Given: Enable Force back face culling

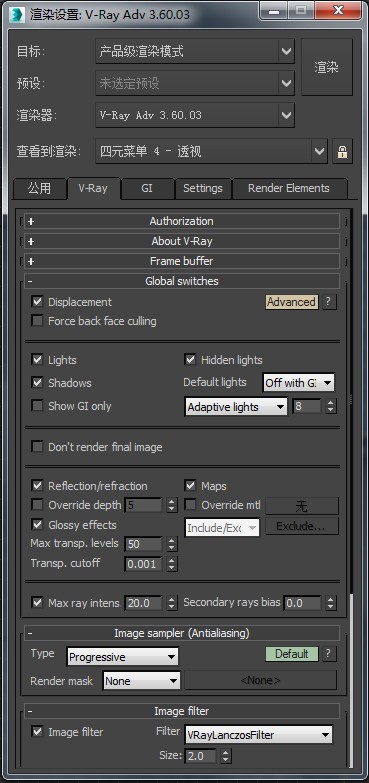Looking at the screenshot, I should pyautogui.click(x=37, y=321).
